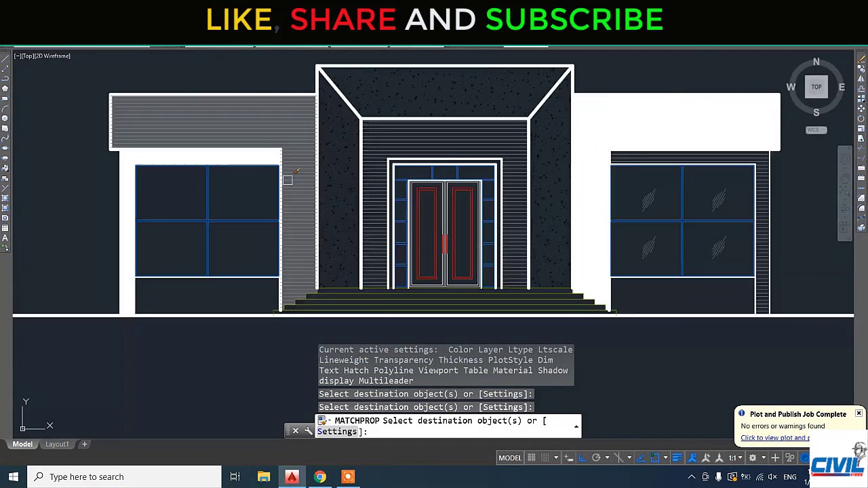868x488 pixels.
Task: Select the Revision Cloud tool
Action: (5, 128)
